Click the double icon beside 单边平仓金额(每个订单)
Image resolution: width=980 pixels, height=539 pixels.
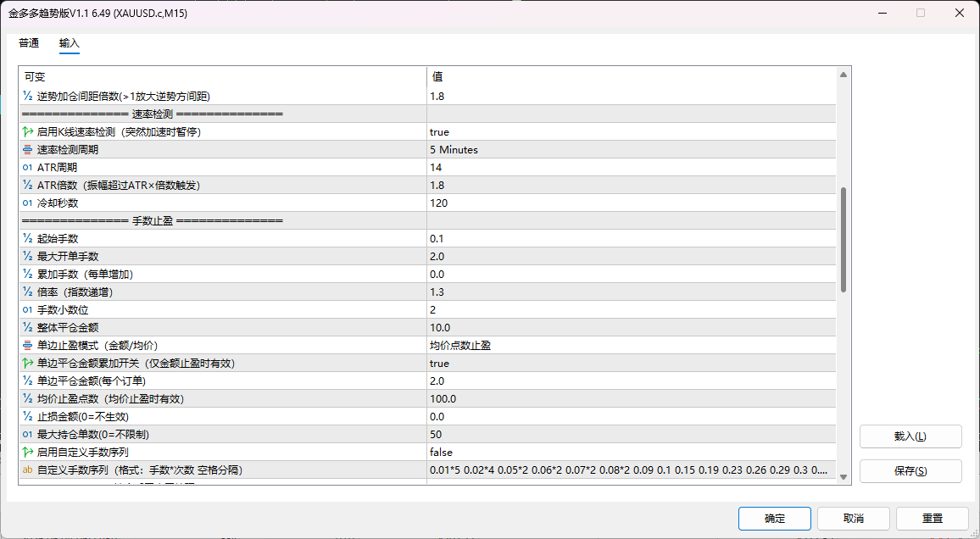27,381
